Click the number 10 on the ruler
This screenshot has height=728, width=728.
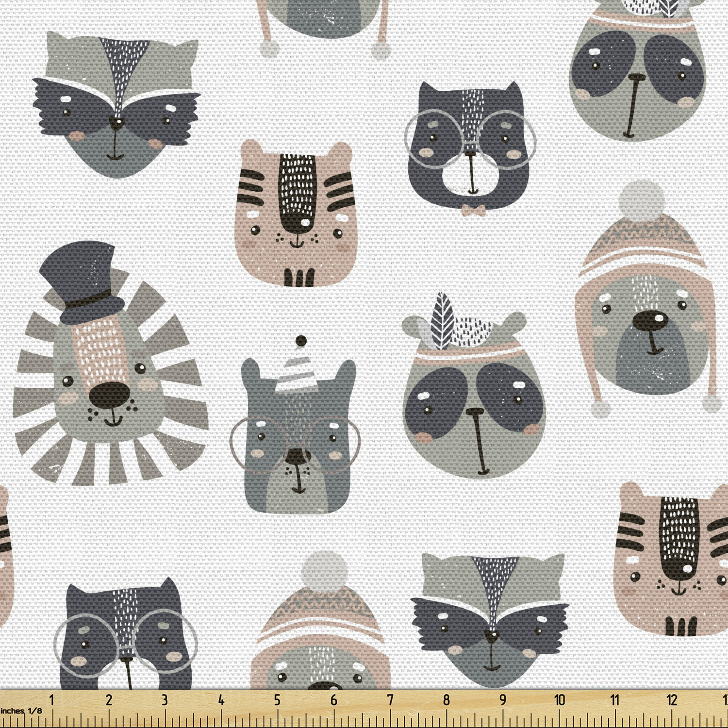(559, 700)
